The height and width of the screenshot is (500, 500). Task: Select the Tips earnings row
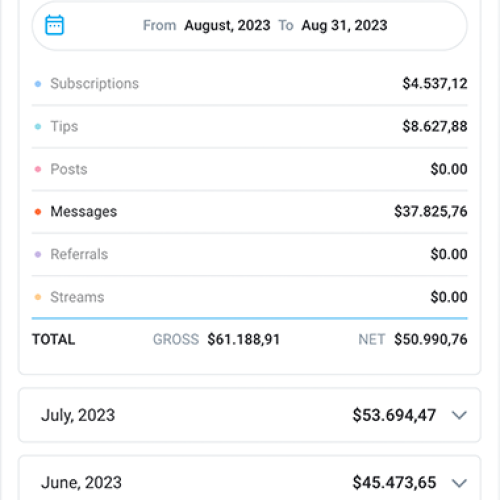tap(249, 126)
